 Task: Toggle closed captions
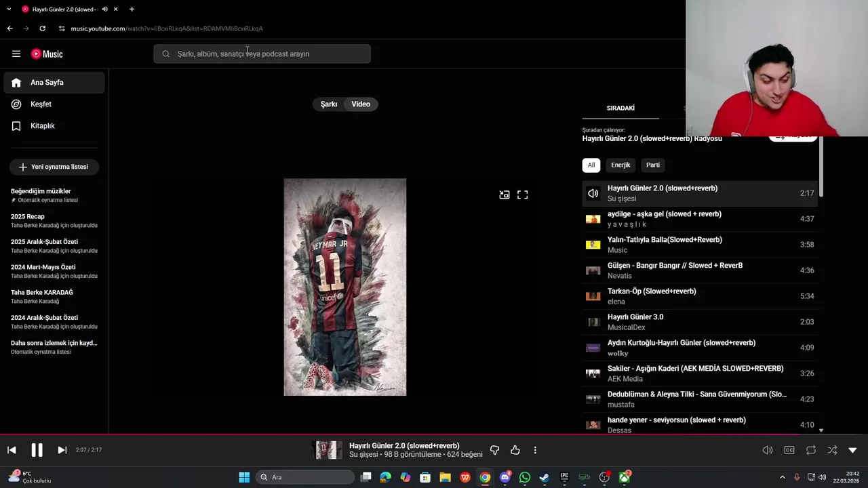(x=789, y=450)
